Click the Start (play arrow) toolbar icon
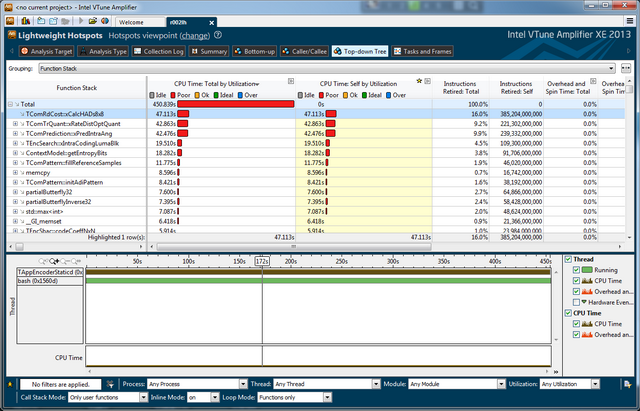 81,21
